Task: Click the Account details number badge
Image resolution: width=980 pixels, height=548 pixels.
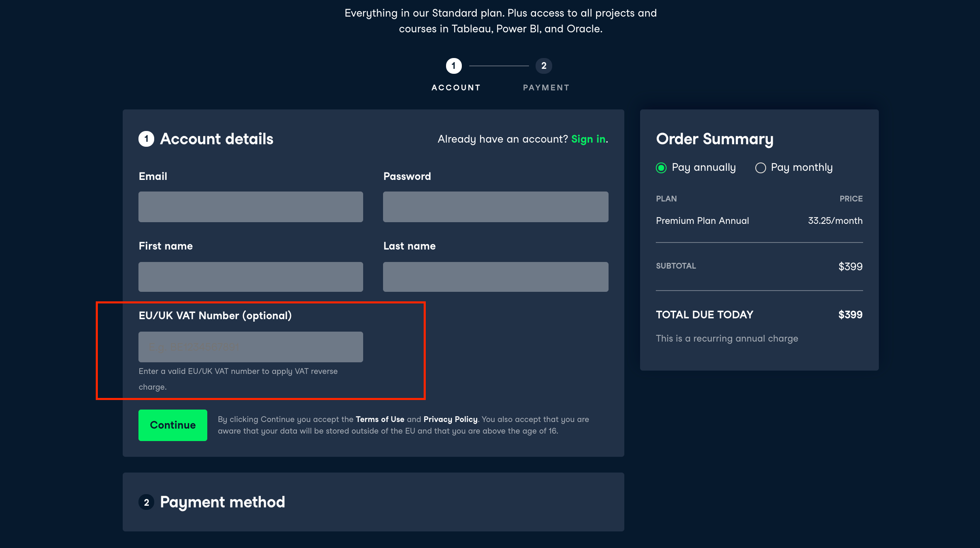Action: click(x=146, y=139)
